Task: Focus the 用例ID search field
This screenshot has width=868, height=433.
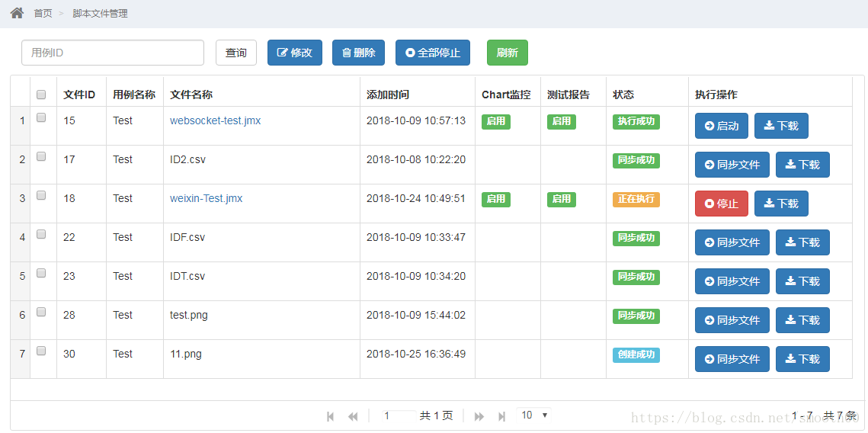Action: point(113,53)
